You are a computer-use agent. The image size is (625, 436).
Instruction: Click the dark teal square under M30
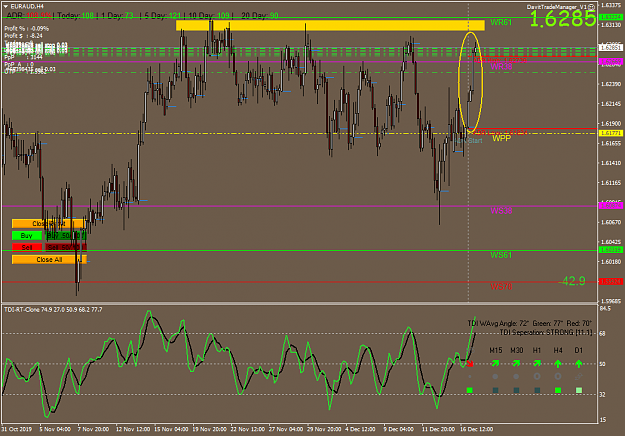[516, 390]
